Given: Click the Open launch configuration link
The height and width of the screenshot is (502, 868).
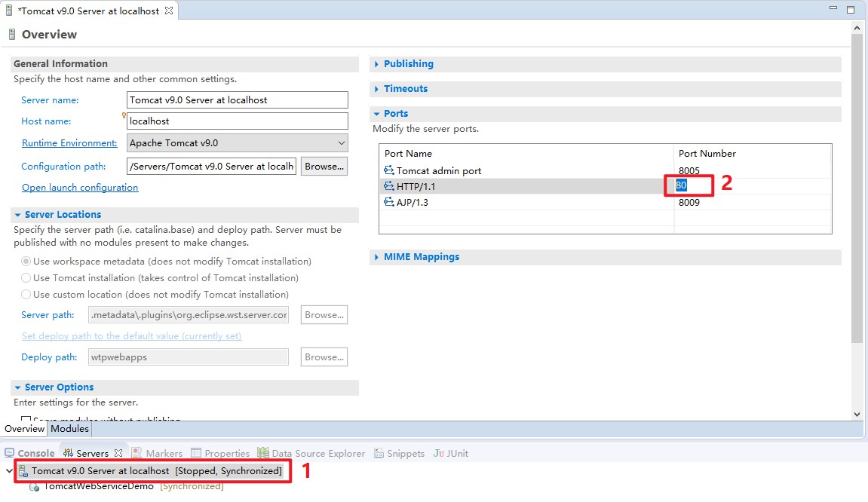Looking at the screenshot, I should coord(79,187).
